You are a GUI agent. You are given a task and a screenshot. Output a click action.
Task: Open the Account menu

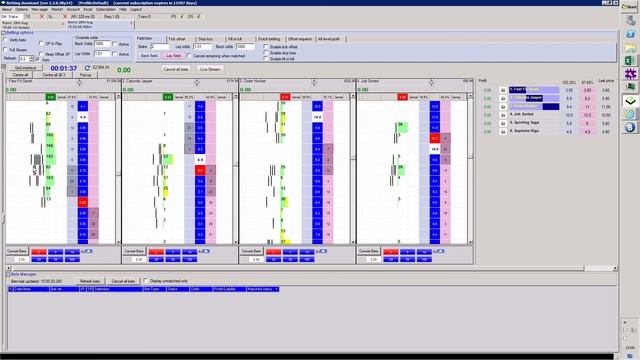click(x=73, y=9)
